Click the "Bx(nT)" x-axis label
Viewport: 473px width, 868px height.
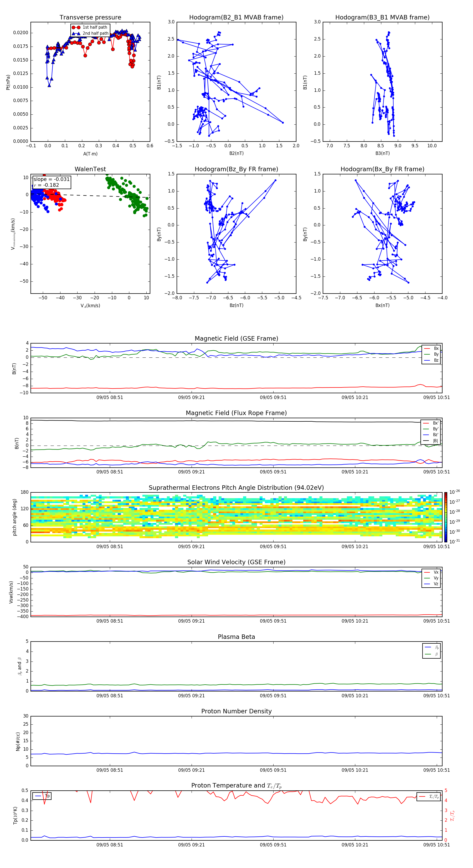[x=382, y=305]
